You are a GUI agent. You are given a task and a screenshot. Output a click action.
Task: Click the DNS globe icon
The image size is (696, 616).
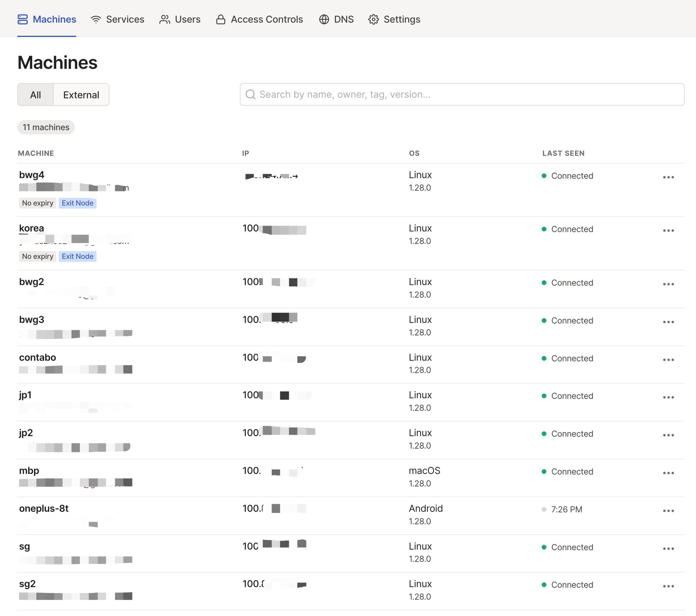click(x=324, y=19)
